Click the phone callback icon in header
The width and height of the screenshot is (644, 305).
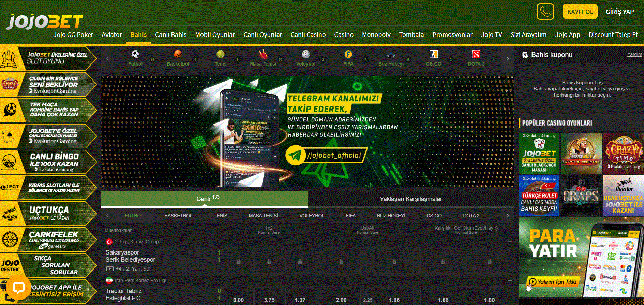[545, 12]
